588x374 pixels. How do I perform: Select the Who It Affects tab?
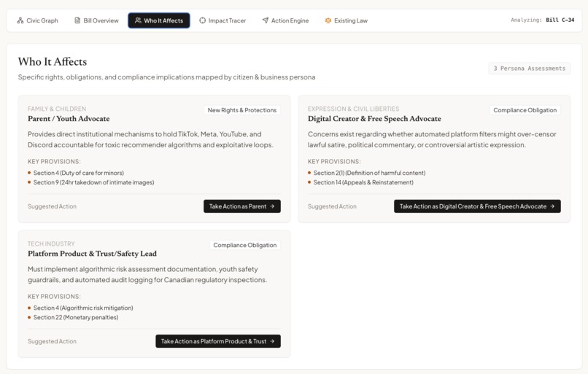point(159,20)
